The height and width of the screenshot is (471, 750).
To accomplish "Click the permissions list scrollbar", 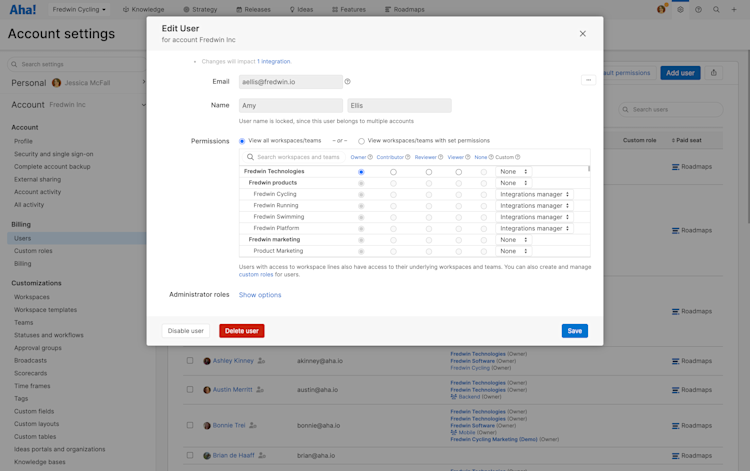I will click(x=589, y=169).
